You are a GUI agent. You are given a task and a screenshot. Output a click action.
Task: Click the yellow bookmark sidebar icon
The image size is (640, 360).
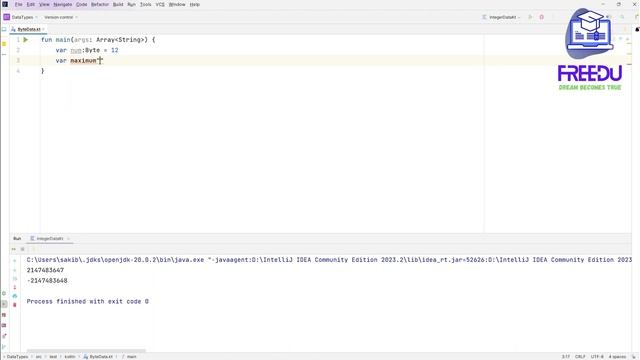point(4,44)
